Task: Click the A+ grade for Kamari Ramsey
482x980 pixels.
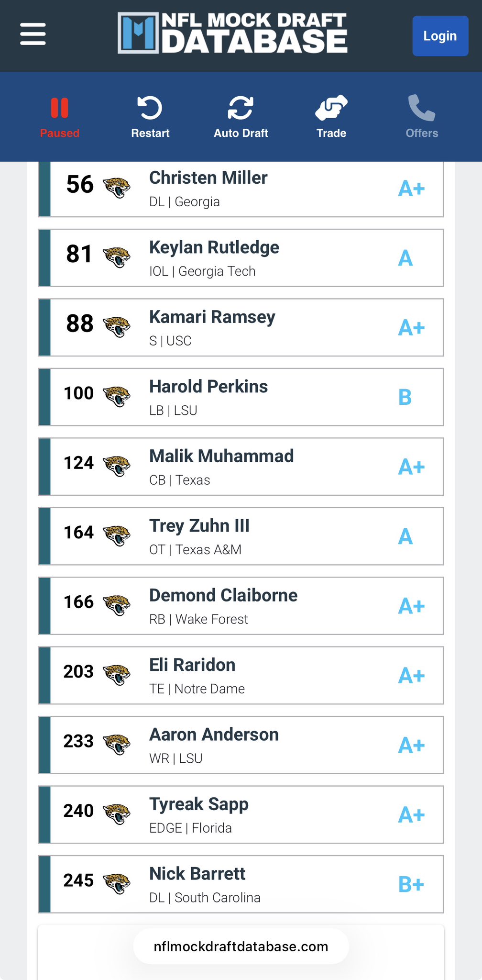Action: [x=411, y=328]
